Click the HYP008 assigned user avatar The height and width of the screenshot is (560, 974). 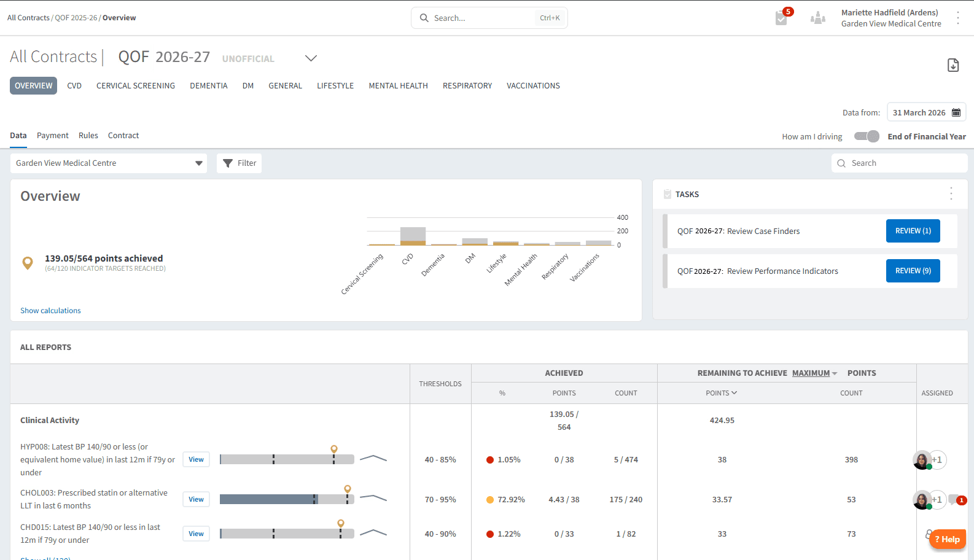click(922, 460)
